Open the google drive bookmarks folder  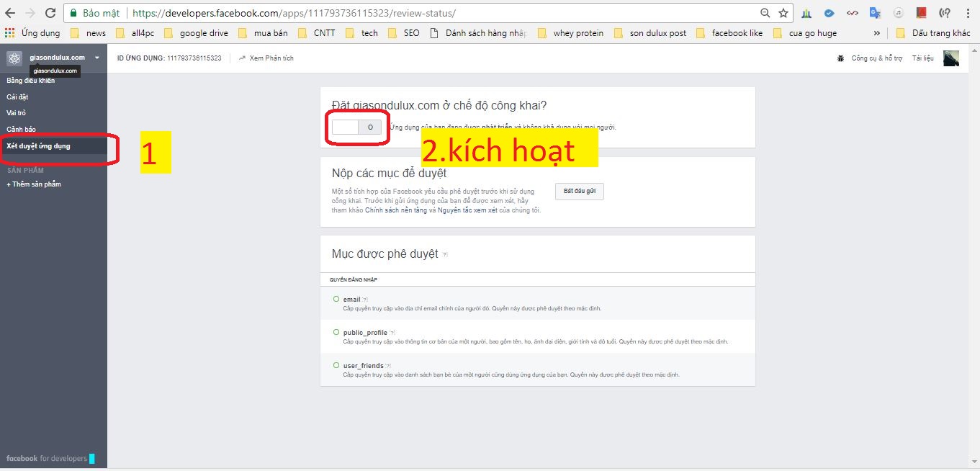(x=196, y=33)
